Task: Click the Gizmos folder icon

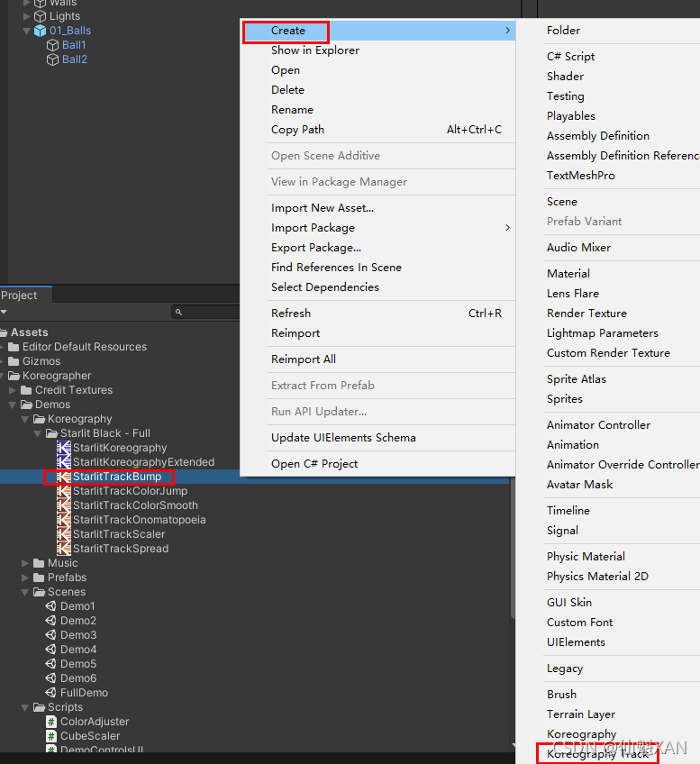Action: [14, 361]
